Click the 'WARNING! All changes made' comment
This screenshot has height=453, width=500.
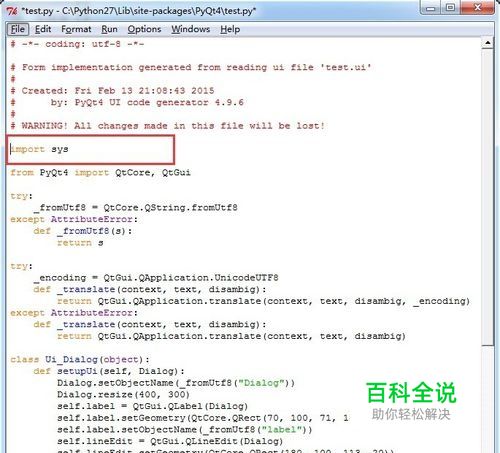(x=167, y=126)
